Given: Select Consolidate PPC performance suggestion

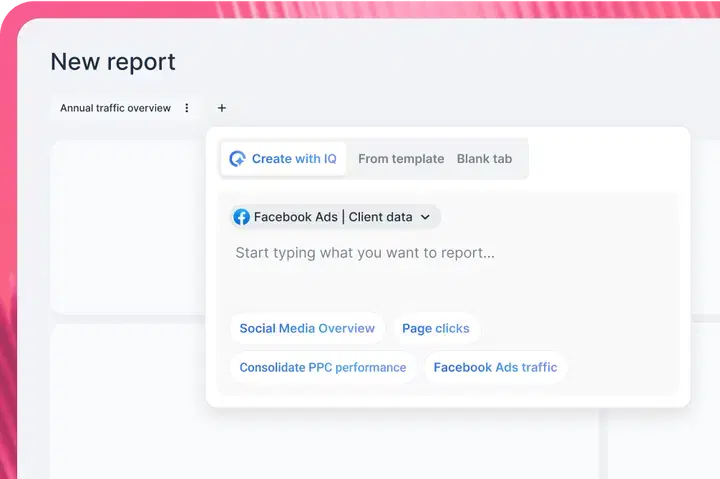Looking at the screenshot, I should pyautogui.click(x=323, y=367).
